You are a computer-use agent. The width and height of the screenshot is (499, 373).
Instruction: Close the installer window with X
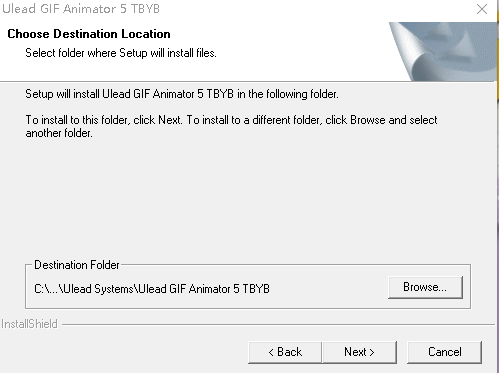[482, 9]
